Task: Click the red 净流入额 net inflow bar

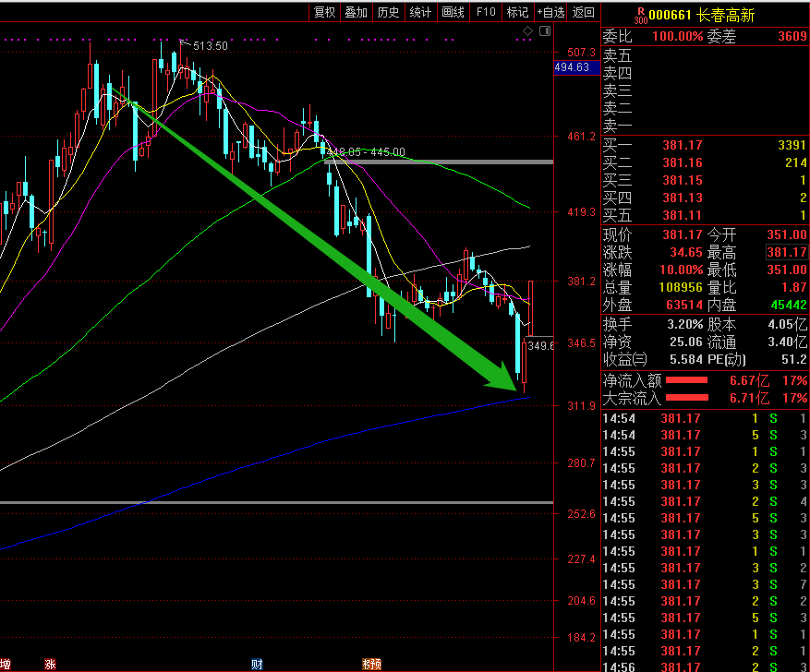Action: click(686, 380)
